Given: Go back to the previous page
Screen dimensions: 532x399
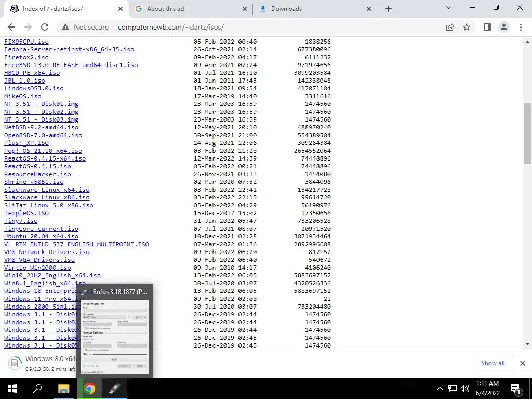Looking at the screenshot, I should pos(11,27).
